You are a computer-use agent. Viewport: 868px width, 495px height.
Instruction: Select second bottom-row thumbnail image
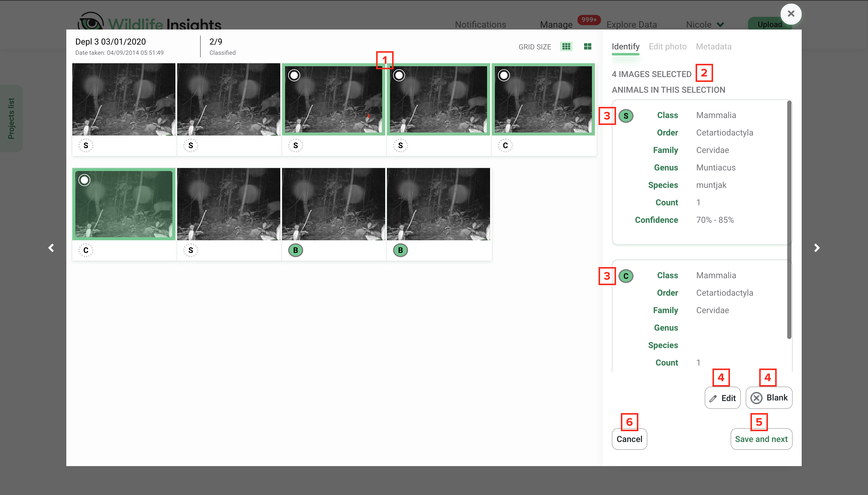point(229,204)
